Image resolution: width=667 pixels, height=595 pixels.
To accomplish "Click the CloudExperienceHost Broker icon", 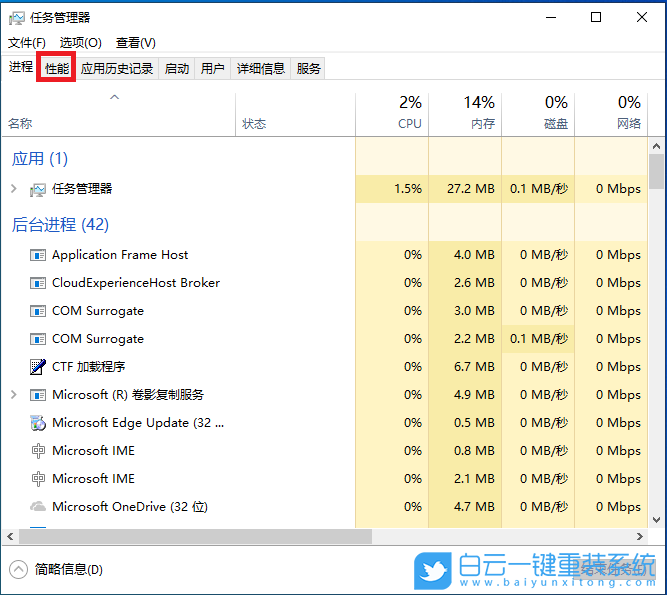I will click(x=38, y=283).
